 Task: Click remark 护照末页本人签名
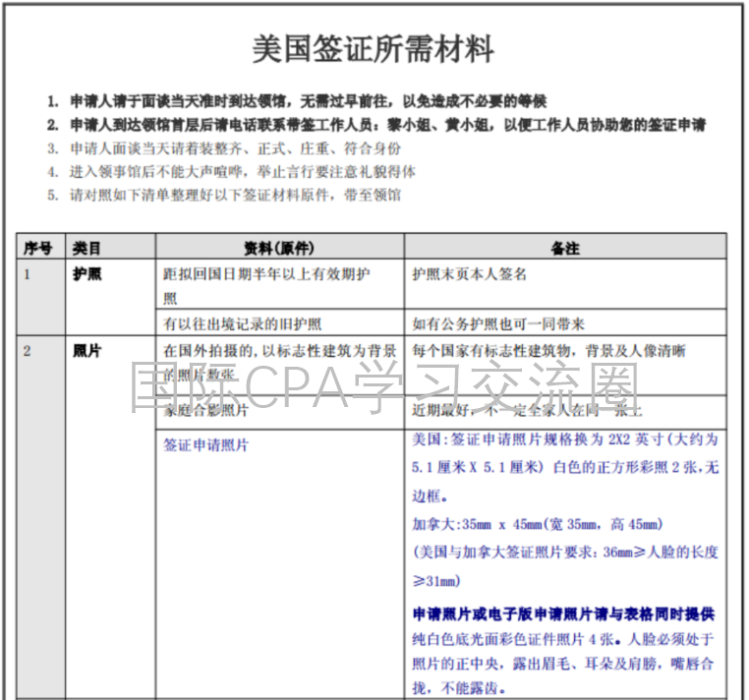click(470, 274)
